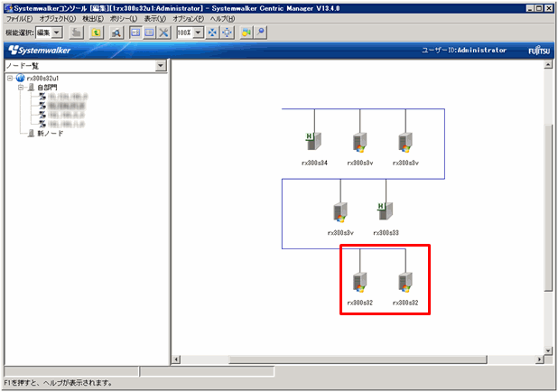Open the 機能選択 編集 dropdown
Viewport: 558px width, 392px height.
tap(56, 33)
